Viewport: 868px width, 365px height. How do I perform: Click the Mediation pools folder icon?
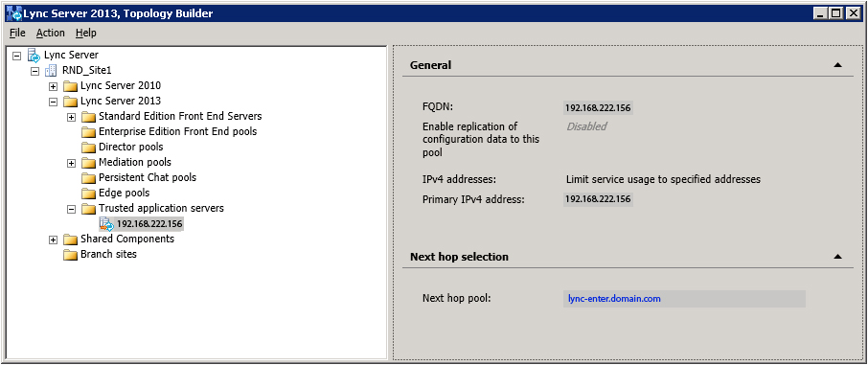tap(88, 163)
